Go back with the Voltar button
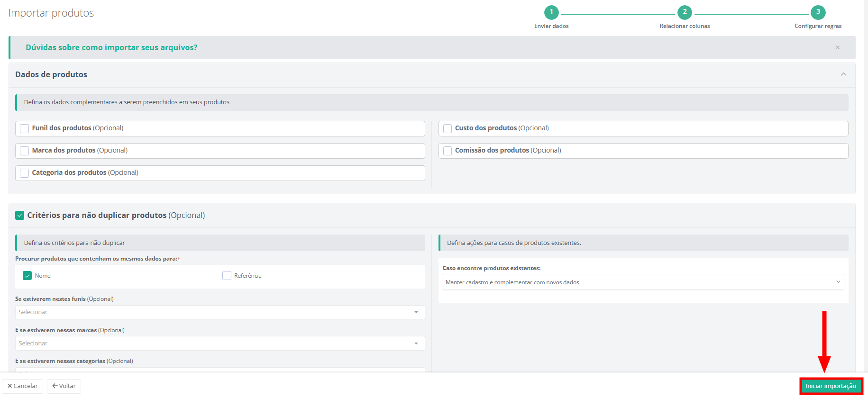868x398 pixels. [x=64, y=386]
